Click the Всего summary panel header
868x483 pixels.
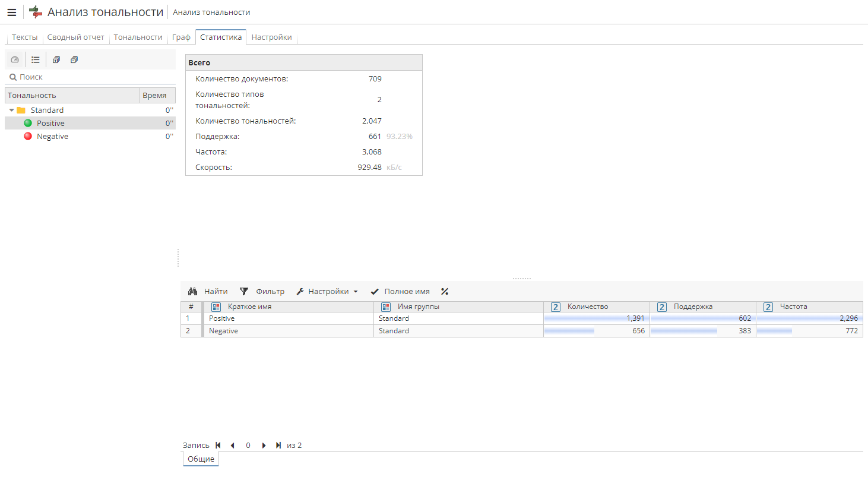[x=304, y=62]
